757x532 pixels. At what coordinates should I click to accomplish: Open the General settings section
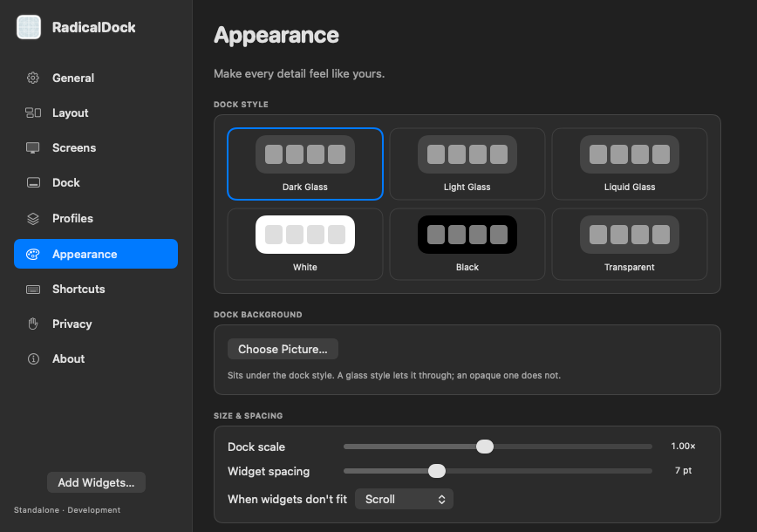click(96, 78)
